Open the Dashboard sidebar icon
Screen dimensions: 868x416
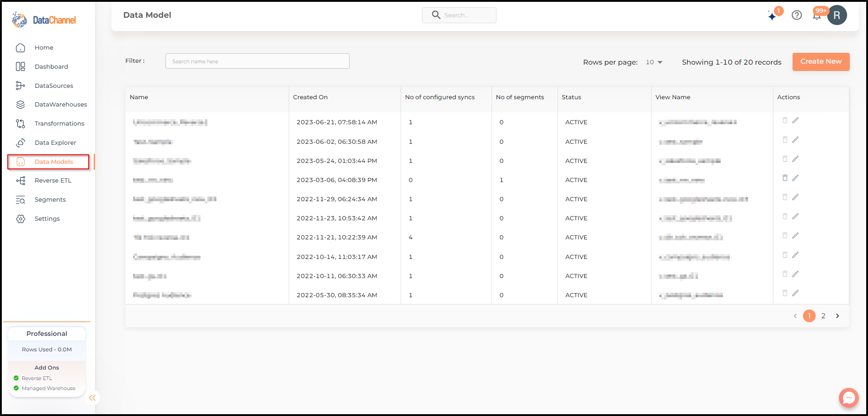(x=20, y=67)
